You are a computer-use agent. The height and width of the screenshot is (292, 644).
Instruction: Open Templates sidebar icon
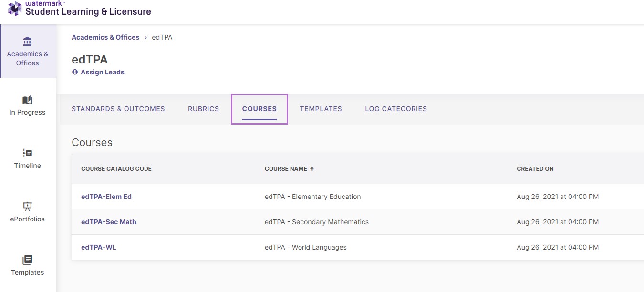tap(27, 260)
